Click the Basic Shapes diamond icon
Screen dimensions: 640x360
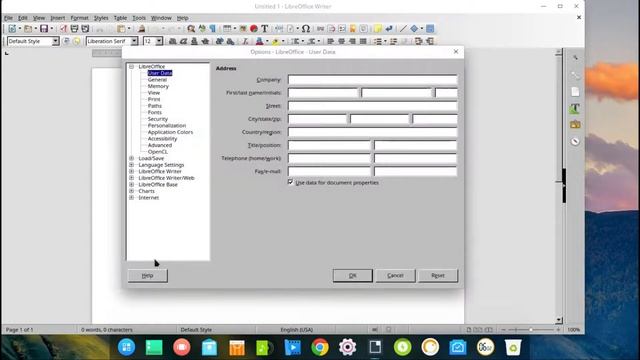pyautogui.click(x=414, y=29)
